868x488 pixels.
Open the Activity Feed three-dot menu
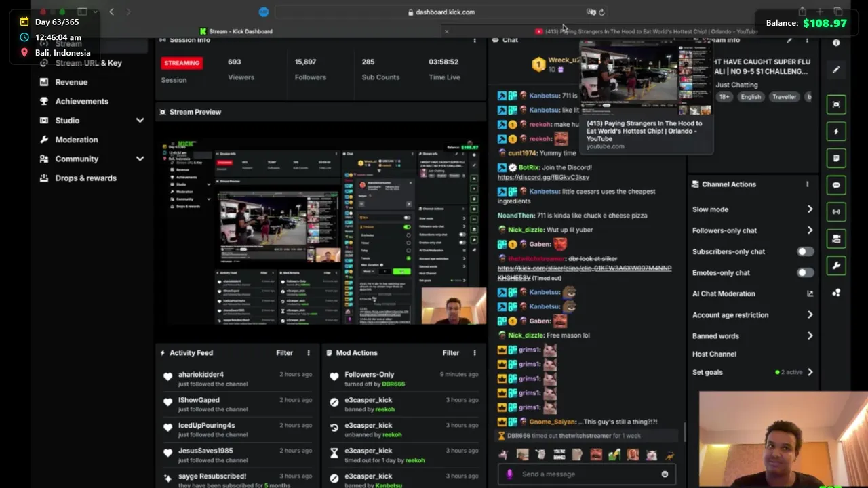click(x=309, y=353)
